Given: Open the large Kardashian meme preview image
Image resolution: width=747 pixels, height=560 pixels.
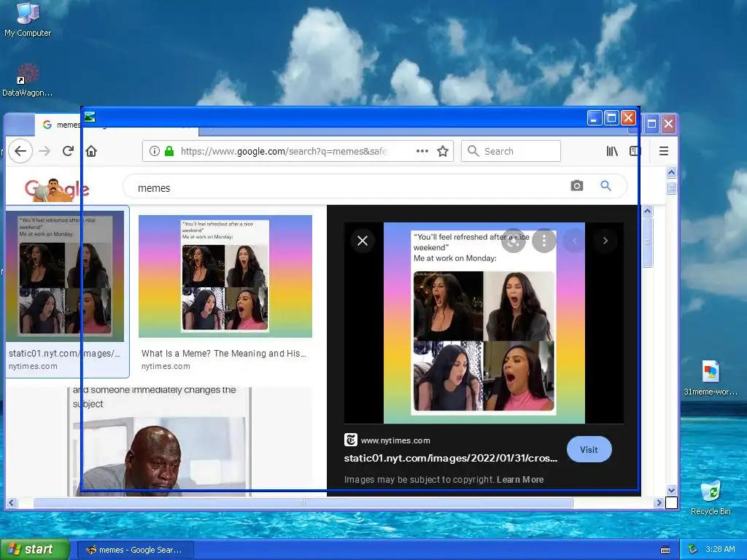Looking at the screenshot, I should tap(484, 323).
